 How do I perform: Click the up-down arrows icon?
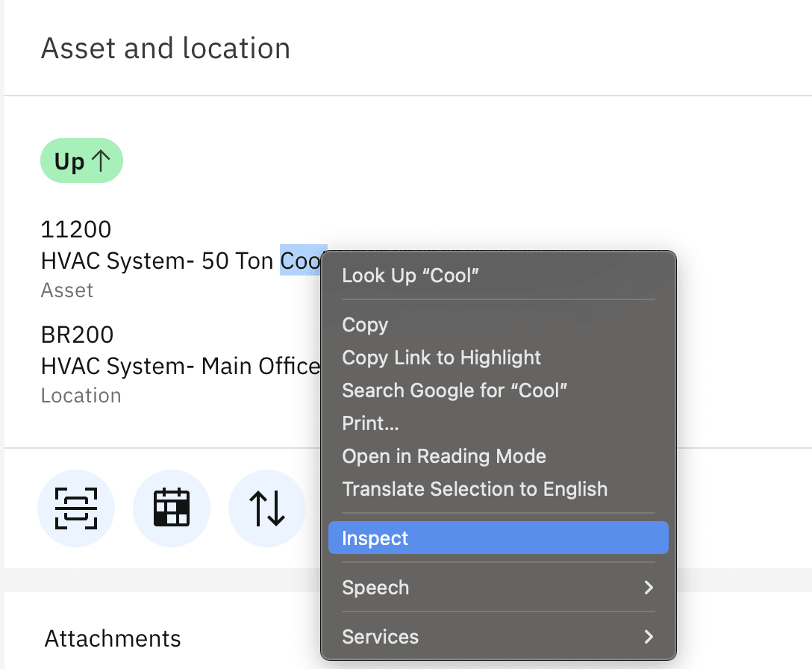click(266, 508)
